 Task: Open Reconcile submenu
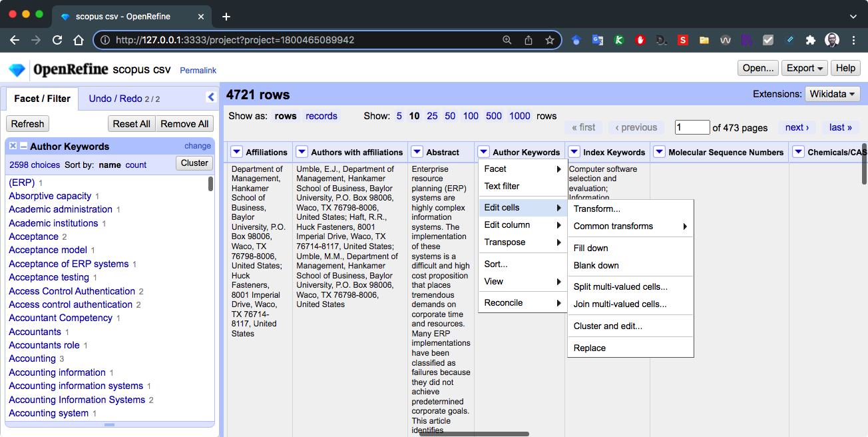[x=523, y=302]
